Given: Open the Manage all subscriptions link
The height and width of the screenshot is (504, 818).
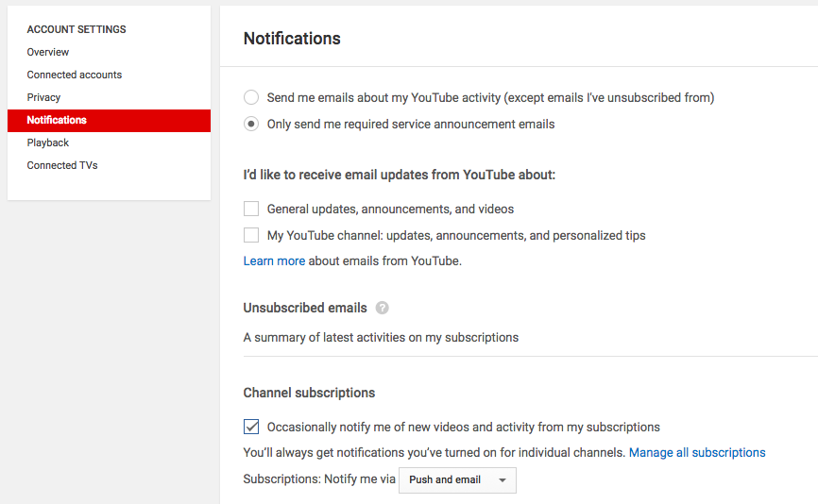Looking at the screenshot, I should coord(697,453).
